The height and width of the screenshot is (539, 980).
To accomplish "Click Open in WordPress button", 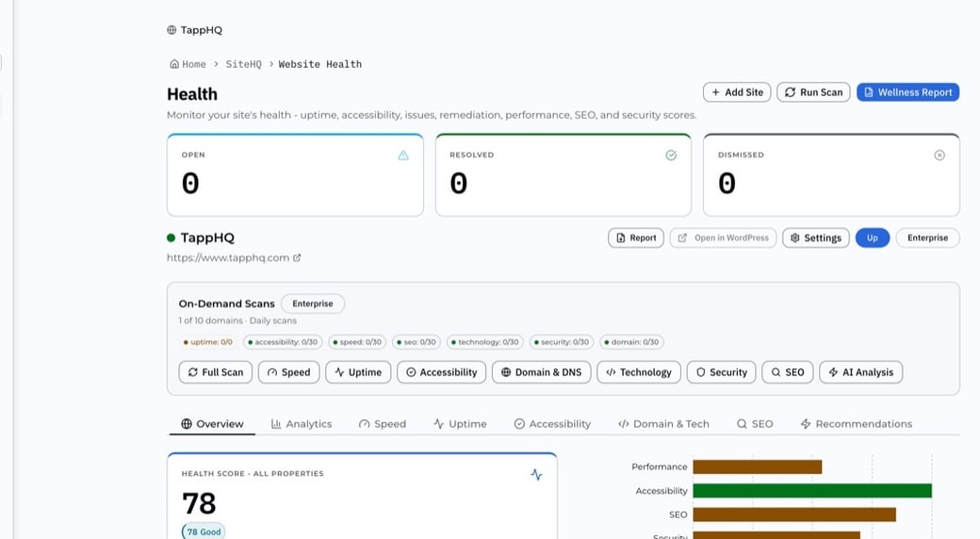I will pyautogui.click(x=723, y=237).
